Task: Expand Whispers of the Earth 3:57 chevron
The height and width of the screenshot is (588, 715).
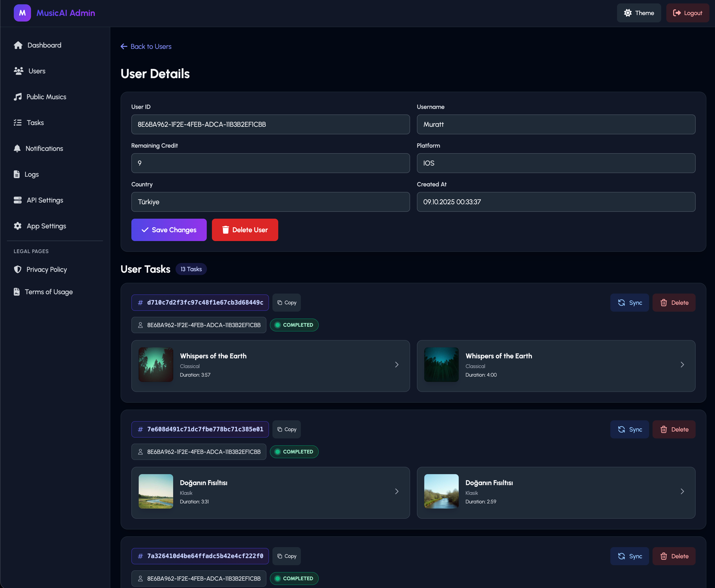Action: [396, 364]
